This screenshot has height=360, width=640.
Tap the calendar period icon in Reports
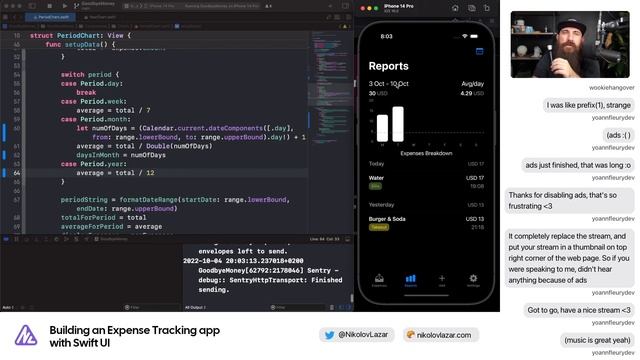480,51
